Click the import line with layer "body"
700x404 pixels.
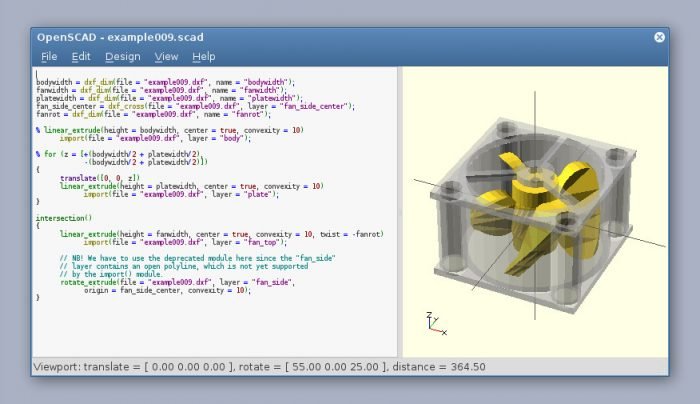[x=155, y=138]
